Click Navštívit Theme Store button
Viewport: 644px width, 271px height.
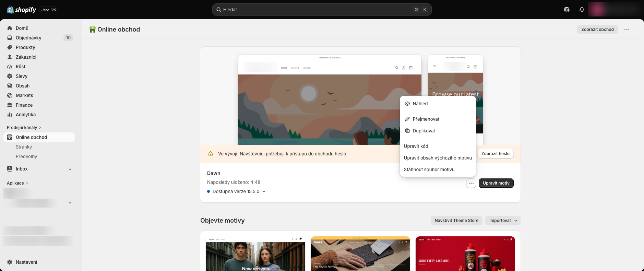pos(456,221)
